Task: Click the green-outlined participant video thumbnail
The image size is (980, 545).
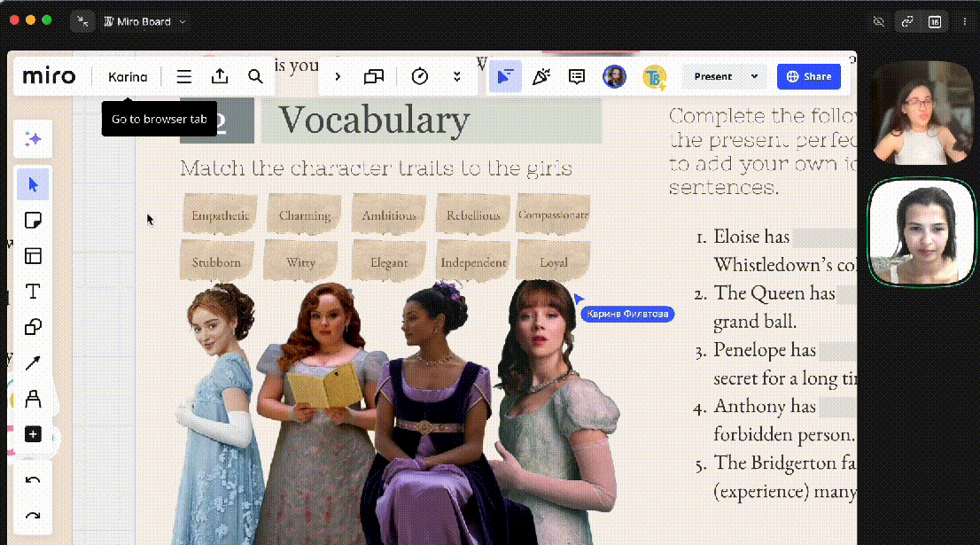Action: 922,232
